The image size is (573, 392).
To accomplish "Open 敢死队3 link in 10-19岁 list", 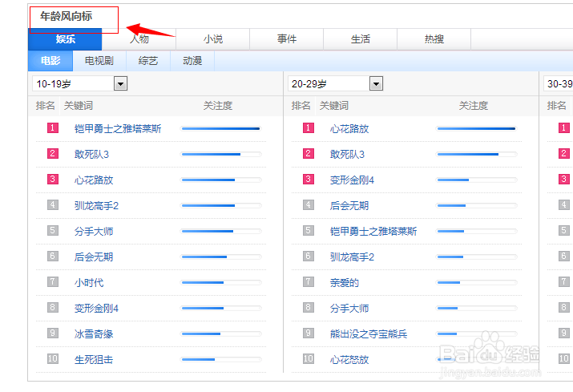I will (x=91, y=154).
